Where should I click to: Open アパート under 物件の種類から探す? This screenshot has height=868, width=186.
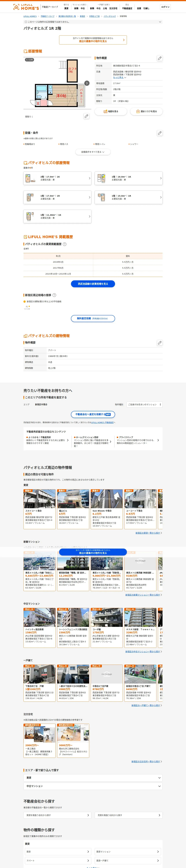click(58, 861)
